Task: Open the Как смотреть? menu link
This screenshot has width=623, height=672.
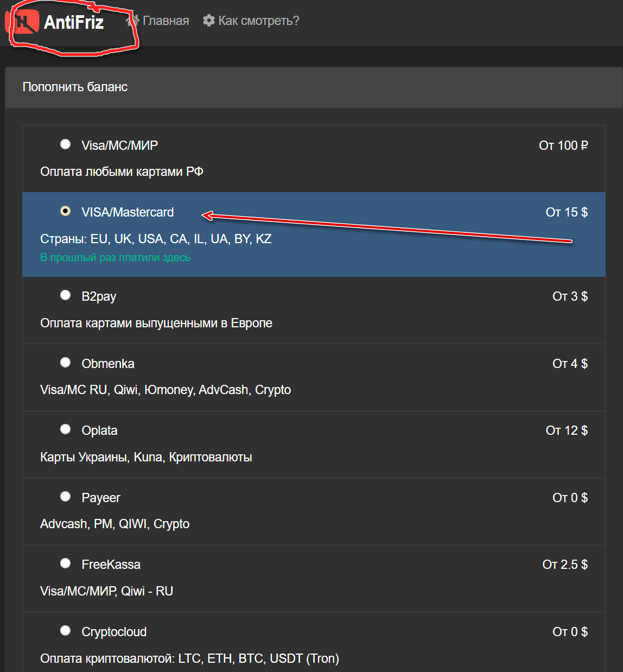Action: (258, 21)
